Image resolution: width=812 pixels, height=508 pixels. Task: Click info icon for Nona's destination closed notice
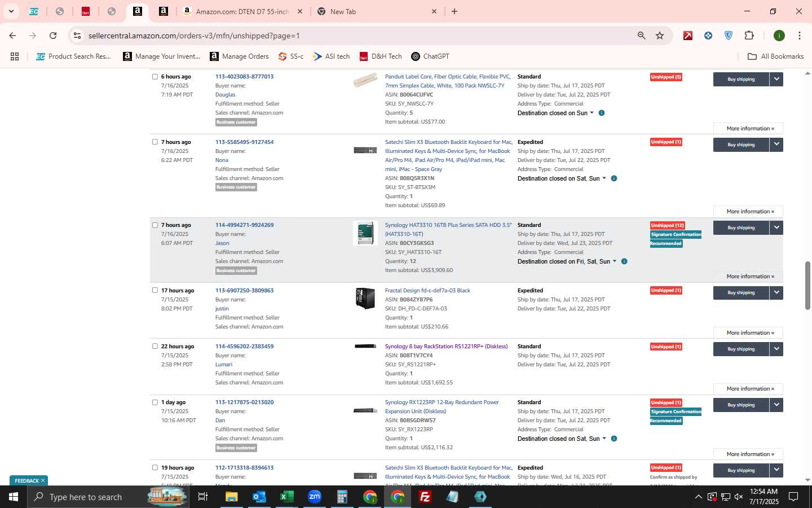point(614,178)
